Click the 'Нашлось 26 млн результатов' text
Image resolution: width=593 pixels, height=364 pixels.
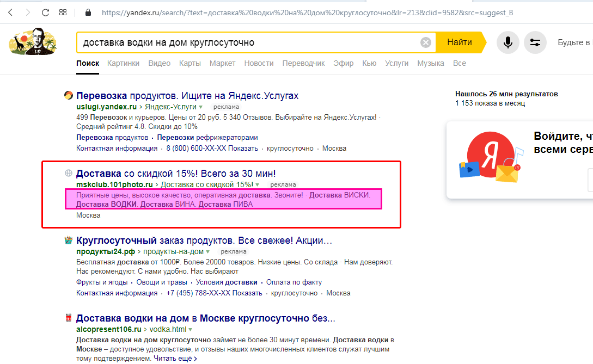(506, 94)
